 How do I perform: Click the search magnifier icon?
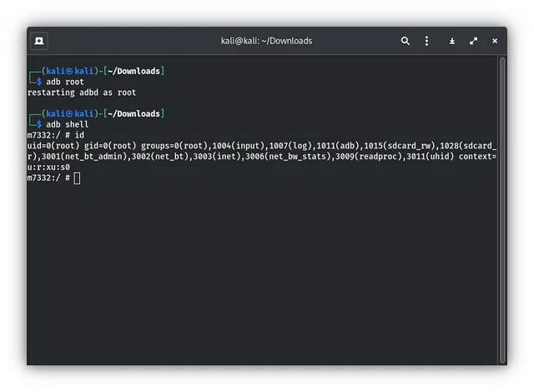pyautogui.click(x=406, y=40)
